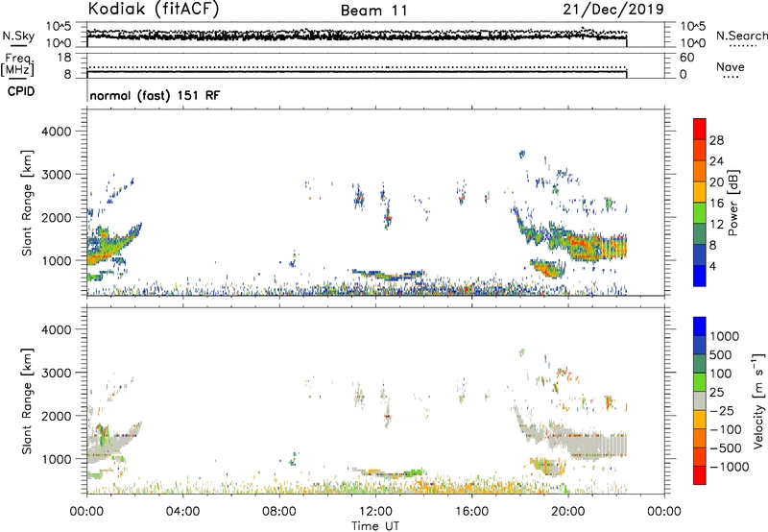This screenshot has width=768, height=532.
Task: Click the 'Nave' legend label
Action: coord(731,67)
